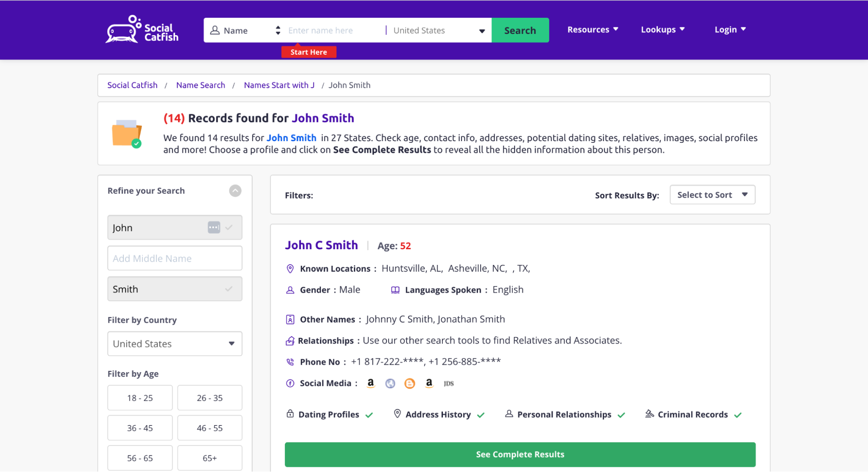
Task: Click the Smith last name field
Action: [175, 289]
